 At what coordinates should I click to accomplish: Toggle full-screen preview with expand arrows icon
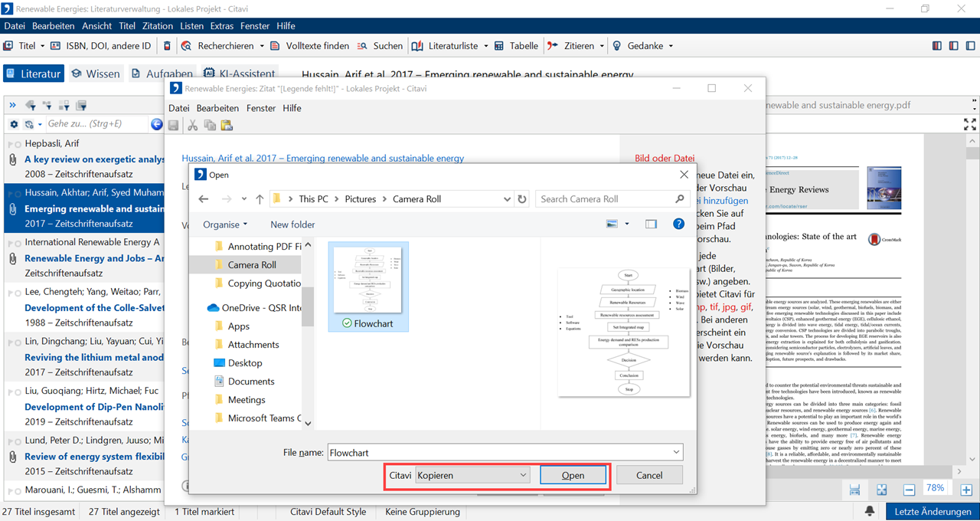969,124
